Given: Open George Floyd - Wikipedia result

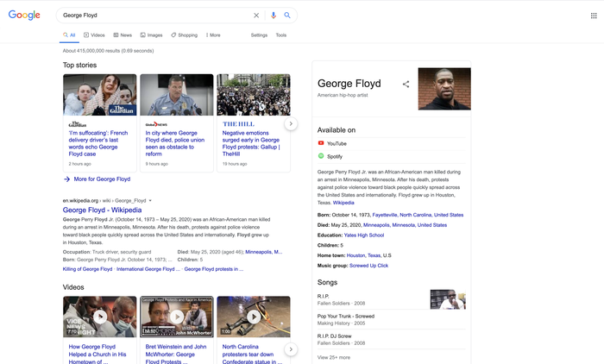Looking at the screenshot, I should (102, 210).
